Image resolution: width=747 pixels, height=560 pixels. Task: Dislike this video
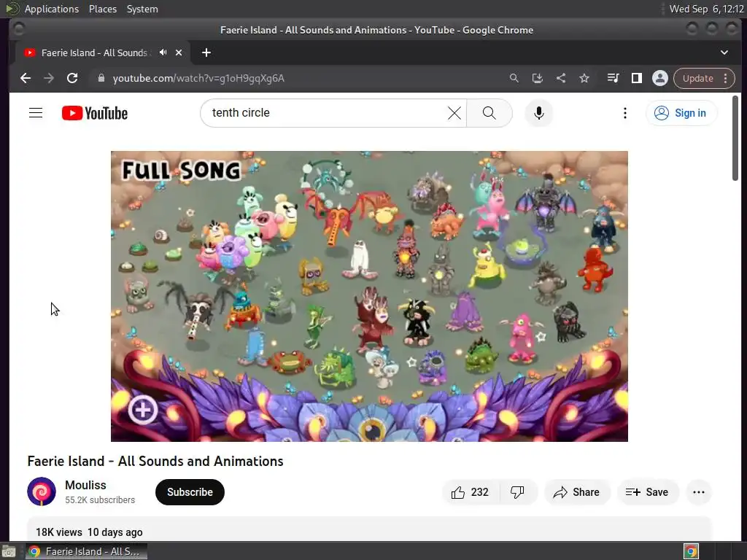517,492
